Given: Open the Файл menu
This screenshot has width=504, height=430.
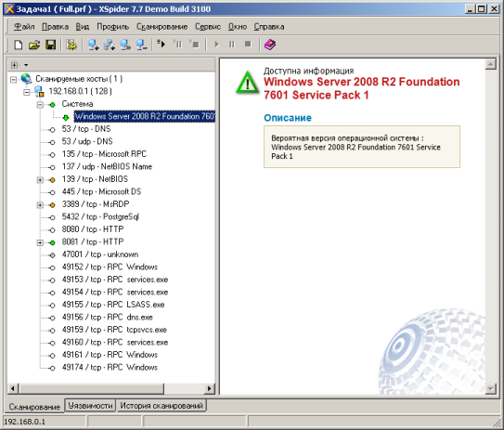Looking at the screenshot, I should pos(24,27).
